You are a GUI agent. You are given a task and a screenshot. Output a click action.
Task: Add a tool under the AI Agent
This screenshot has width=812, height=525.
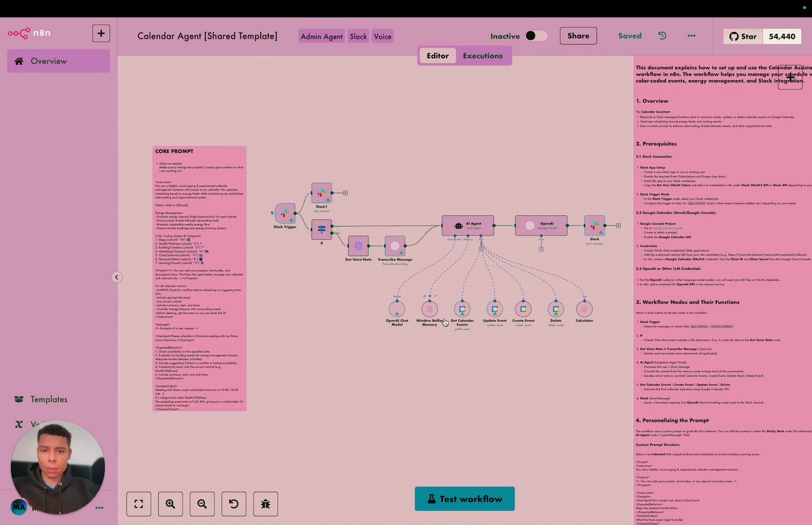pos(481,249)
